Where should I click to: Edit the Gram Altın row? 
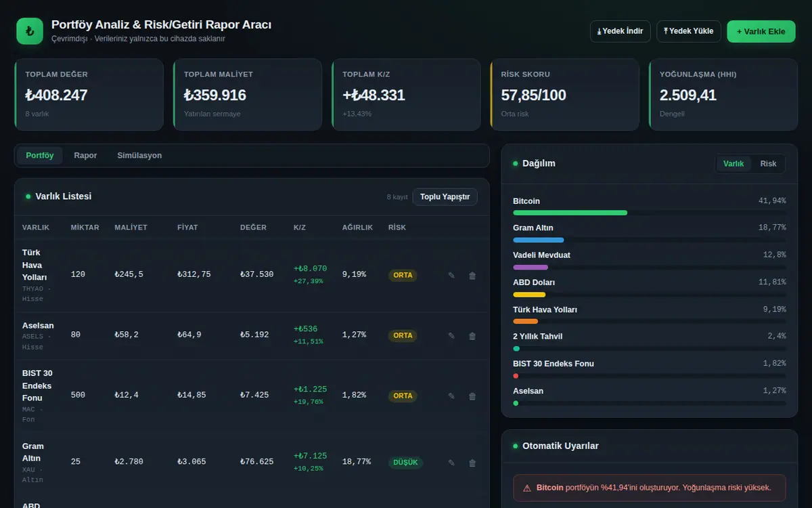(x=451, y=463)
